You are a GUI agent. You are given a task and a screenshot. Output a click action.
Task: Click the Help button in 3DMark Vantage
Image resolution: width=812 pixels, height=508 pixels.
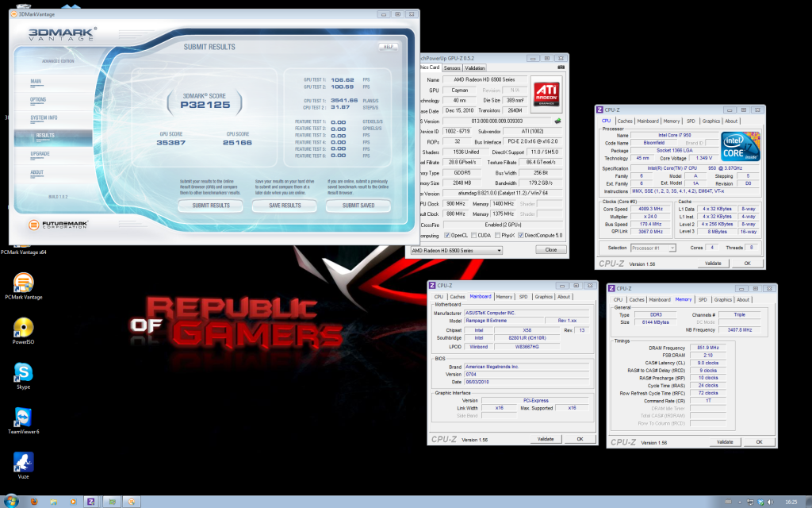tap(389, 47)
